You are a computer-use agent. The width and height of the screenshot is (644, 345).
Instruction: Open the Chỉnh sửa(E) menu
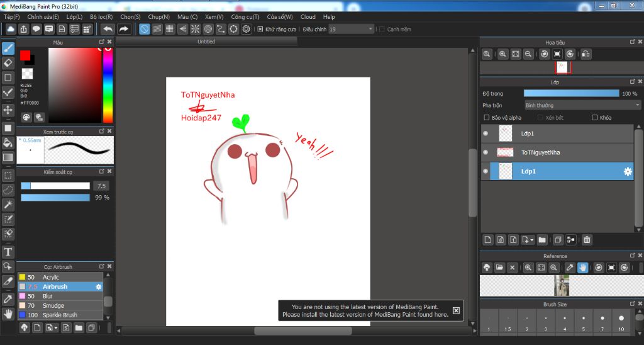[x=43, y=17]
